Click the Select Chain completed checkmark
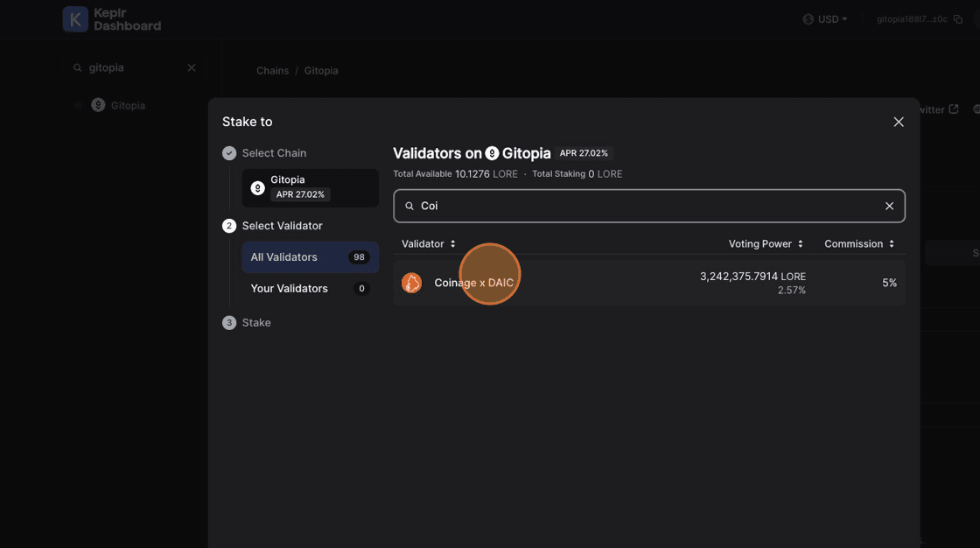The height and width of the screenshot is (548, 980). click(x=229, y=153)
